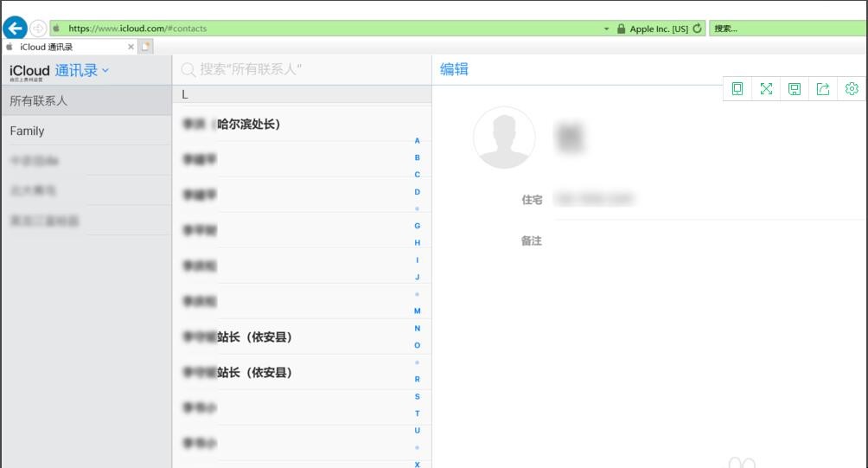868x468 pixels.
Task: Click the 搜索"所有联系人" search field
Action: pyautogui.click(x=303, y=69)
